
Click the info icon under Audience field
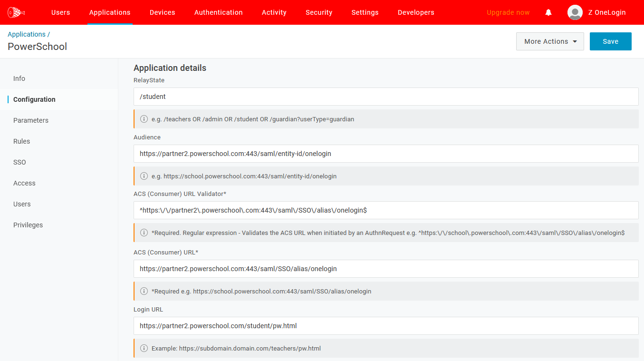click(144, 176)
